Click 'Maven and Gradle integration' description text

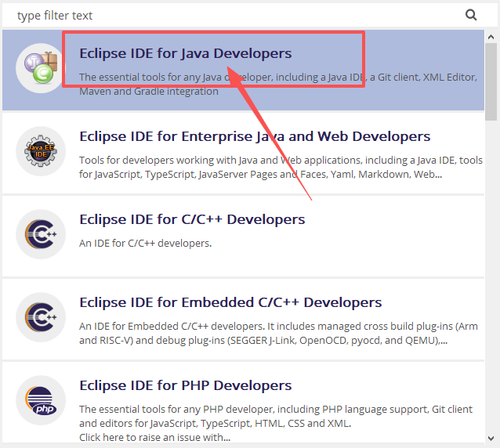[149, 92]
